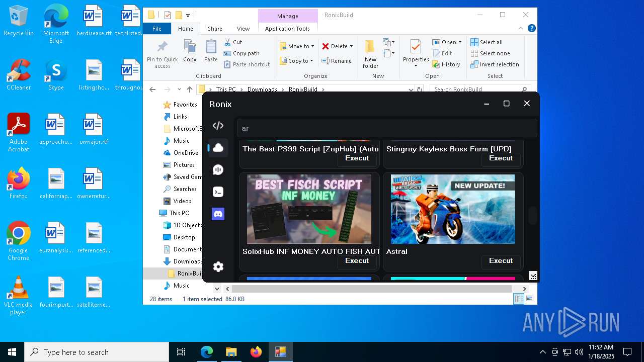This screenshot has height=362, width=644.
Task: Open the console terminal icon in Ronix
Action: click(218, 192)
